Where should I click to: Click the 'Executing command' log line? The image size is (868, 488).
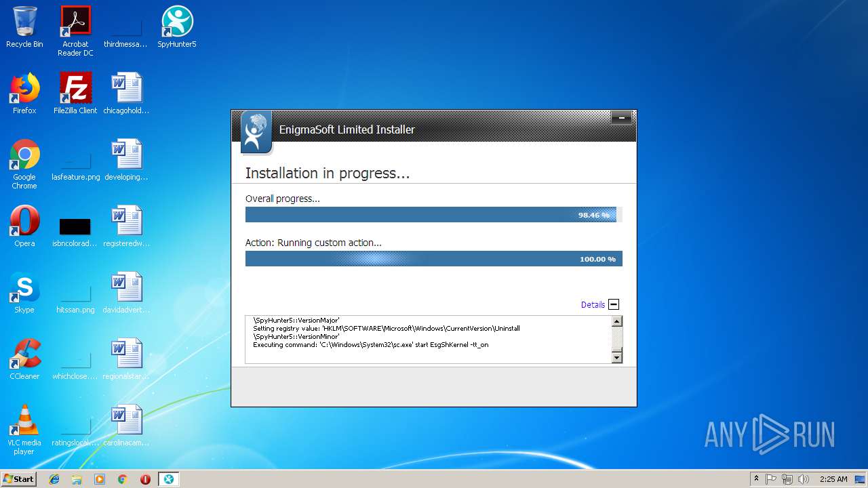(x=370, y=344)
